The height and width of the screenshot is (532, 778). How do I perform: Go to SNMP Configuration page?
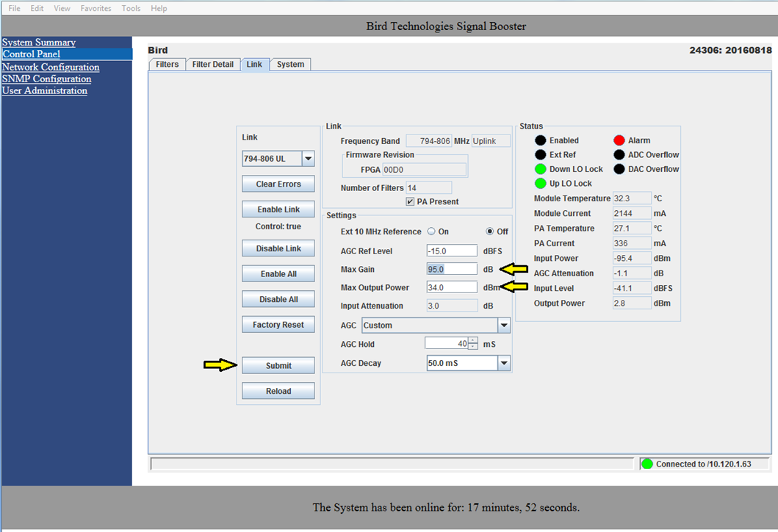click(x=46, y=79)
